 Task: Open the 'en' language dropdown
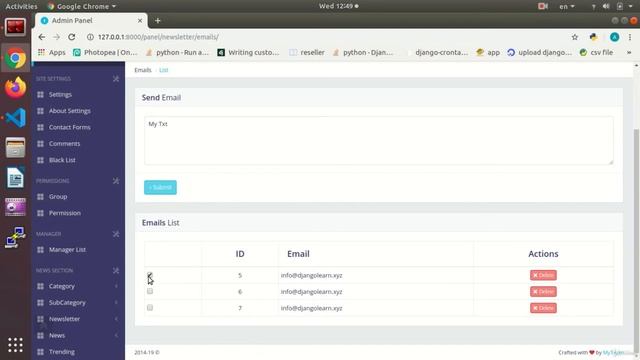(567, 6)
